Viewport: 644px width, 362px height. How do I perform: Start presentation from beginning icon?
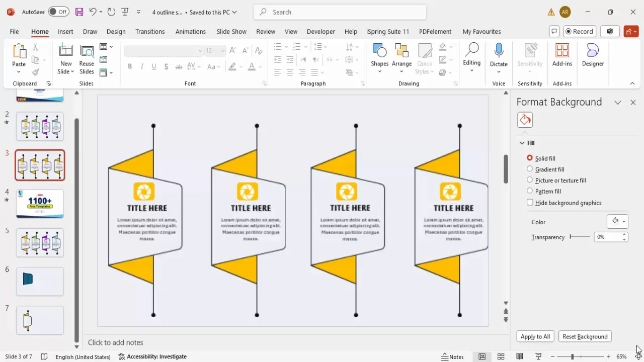[125, 12]
